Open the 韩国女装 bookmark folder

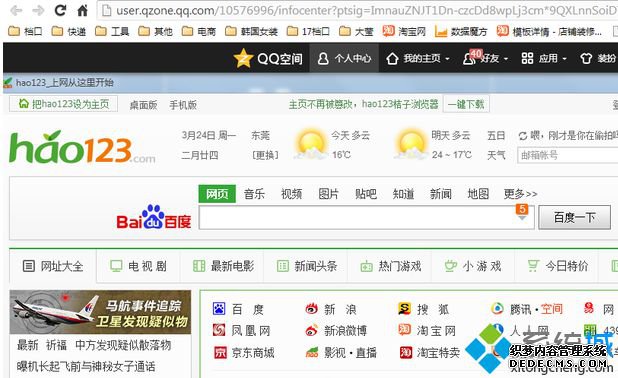pos(251,31)
